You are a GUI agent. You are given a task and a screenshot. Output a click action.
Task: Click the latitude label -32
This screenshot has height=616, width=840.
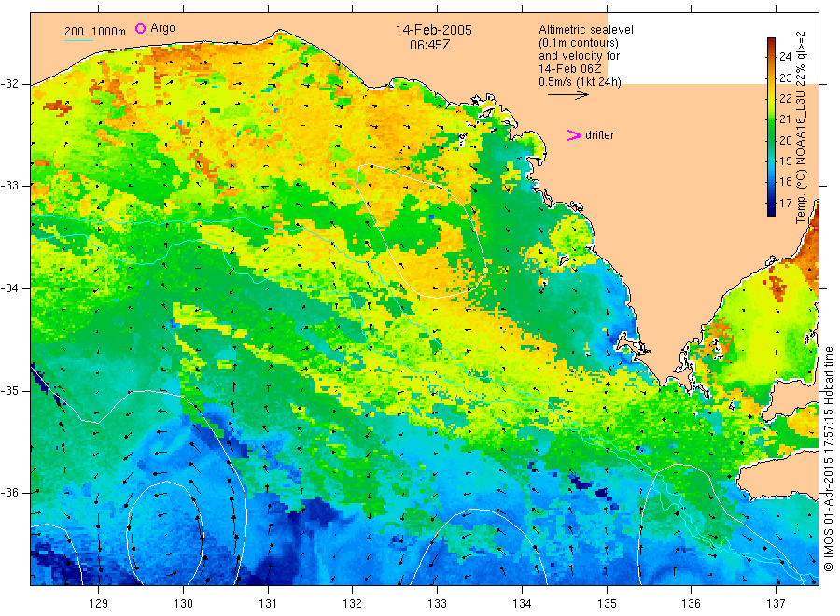[x=9, y=84]
